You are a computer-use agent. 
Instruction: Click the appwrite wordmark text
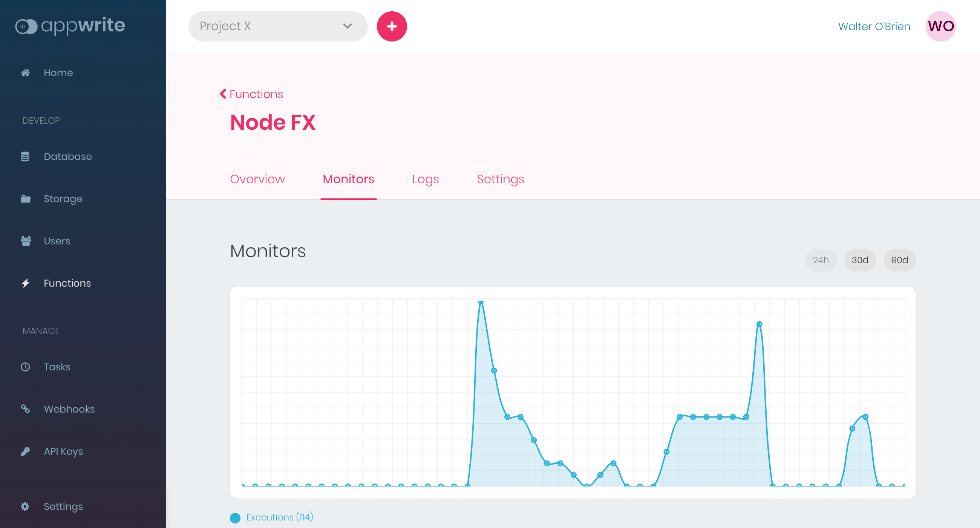coord(83,26)
